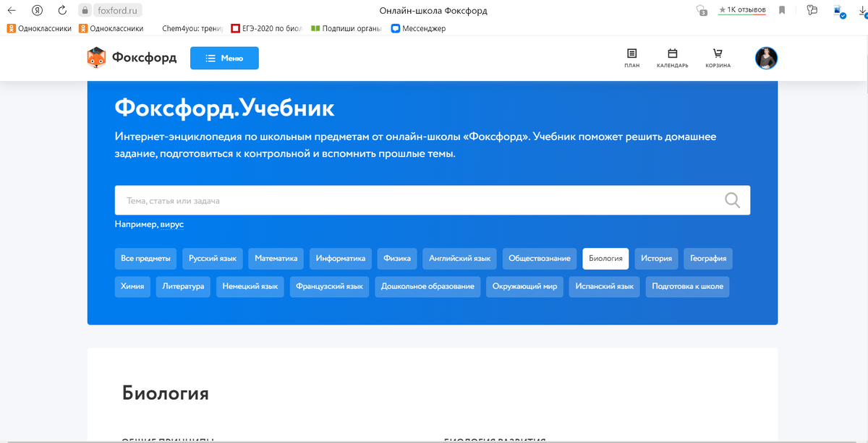Open the Yandex home 'Я' button

[x=37, y=11]
